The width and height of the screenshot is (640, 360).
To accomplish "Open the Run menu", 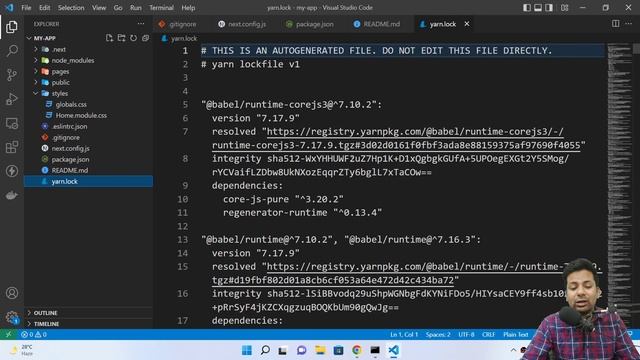I will [136, 7].
